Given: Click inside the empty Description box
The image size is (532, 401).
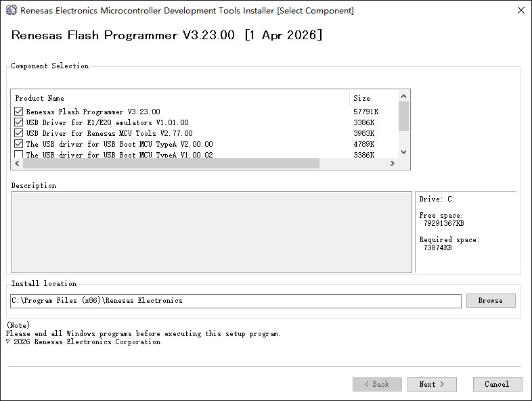Looking at the screenshot, I should coord(212,232).
